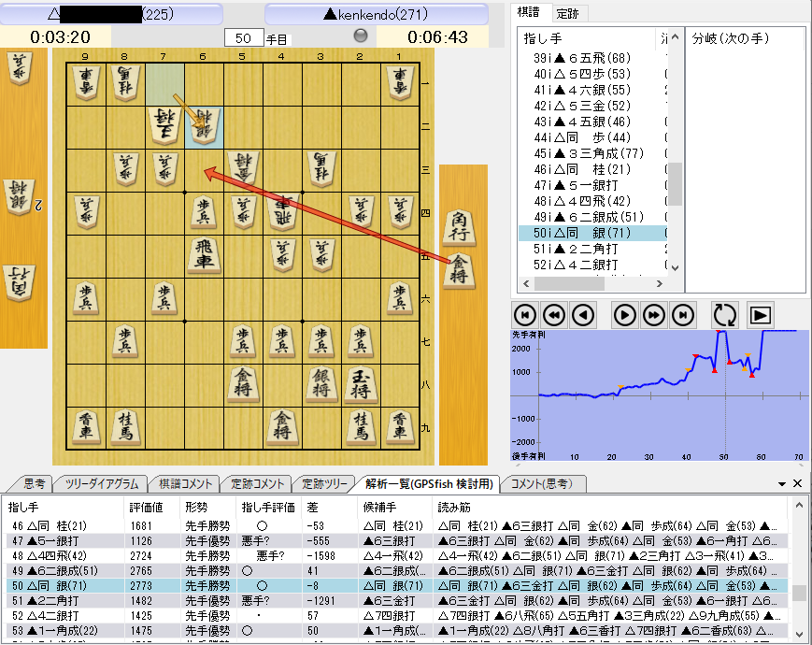Click the opponent rook at 4-four
The width and height of the screenshot is (812, 645).
(x=282, y=212)
